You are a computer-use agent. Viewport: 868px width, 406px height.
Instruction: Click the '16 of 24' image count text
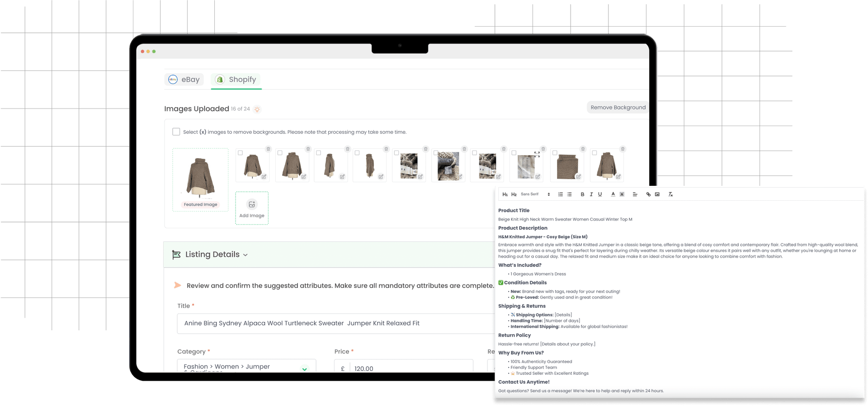(240, 109)
